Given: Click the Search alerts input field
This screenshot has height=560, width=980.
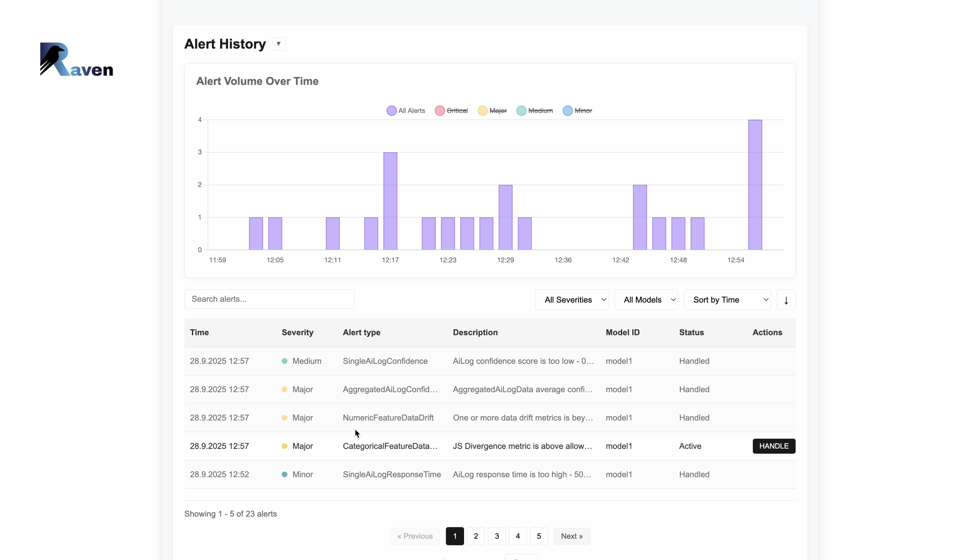Looking at the screenshot, I should [x=269, y=299].
